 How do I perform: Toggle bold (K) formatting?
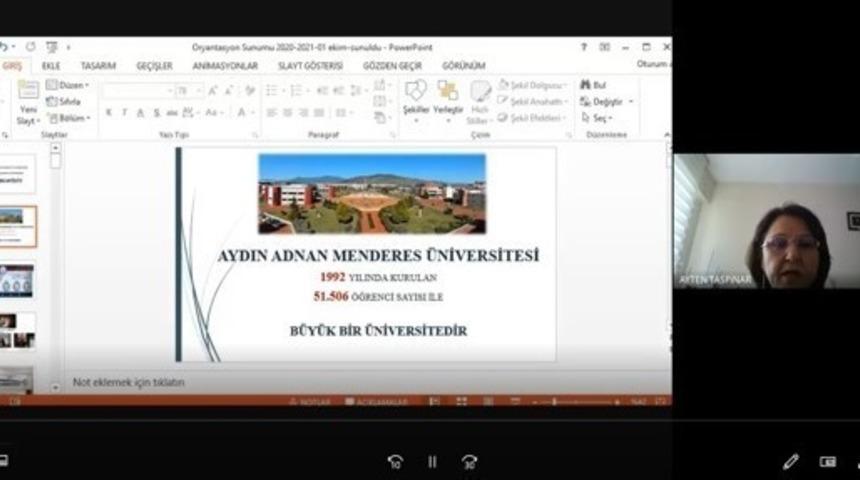109,113
